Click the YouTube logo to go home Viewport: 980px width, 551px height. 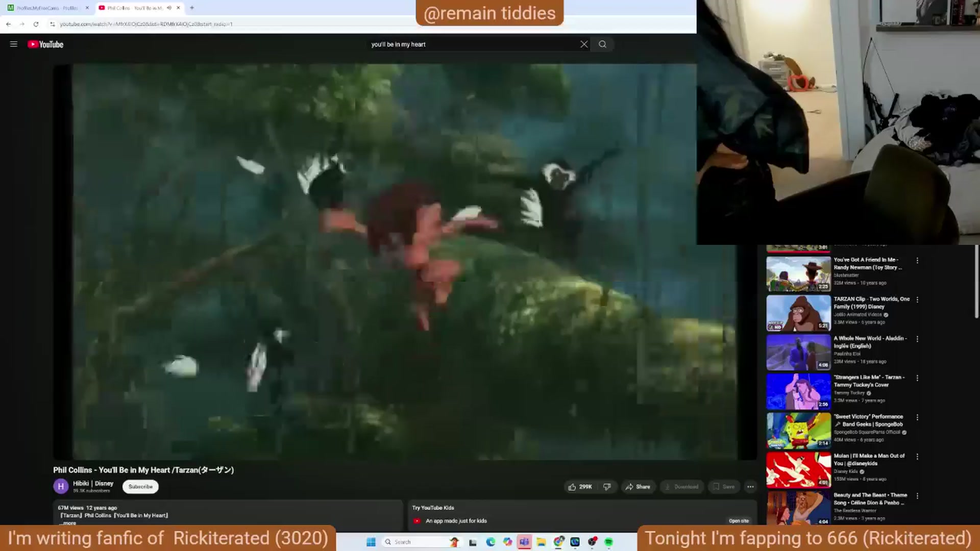tap(45, 44)
